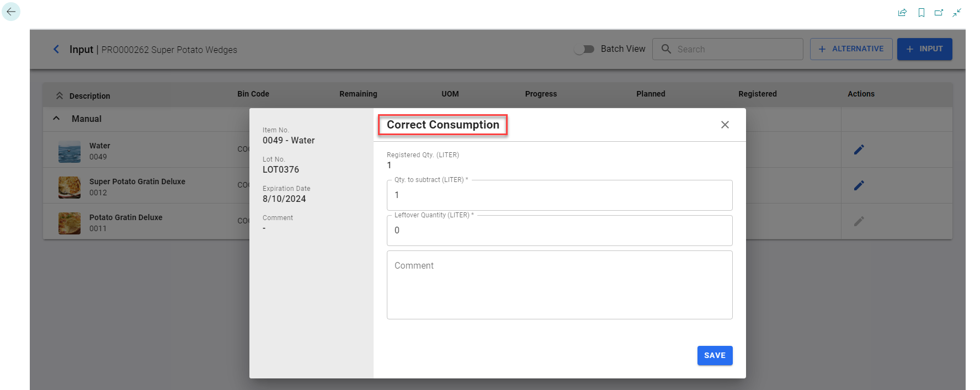This screenshot has width=980, height=390.
Task: Edit Super Potato Gratin Deluxe row pencil
Action: [859, 185]
